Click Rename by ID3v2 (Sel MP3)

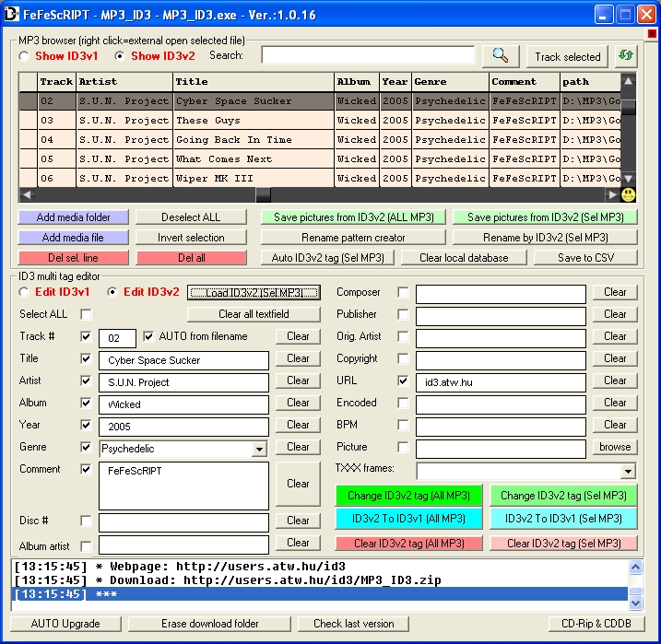545,238
